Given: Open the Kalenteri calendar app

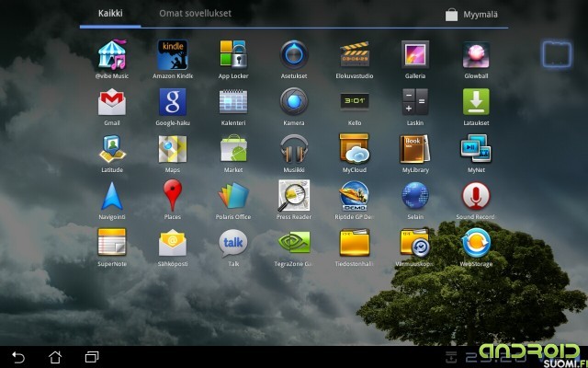Looking at the screenshot, I should click(233, 102).
